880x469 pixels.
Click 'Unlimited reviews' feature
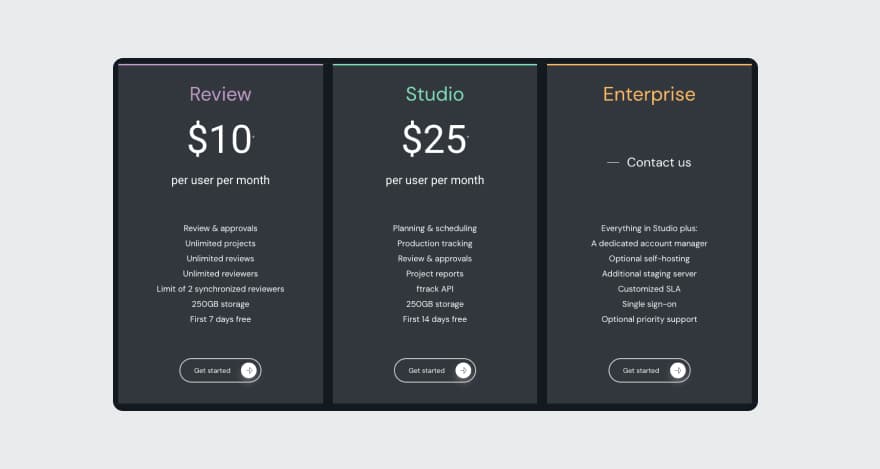221,259
